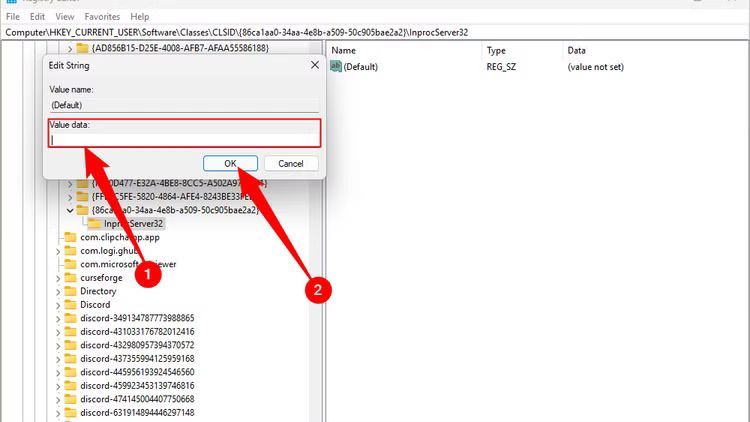Screen dimensions: 750x422
Task: Click the Directory folder icon
Action: (x=70, y=291)
